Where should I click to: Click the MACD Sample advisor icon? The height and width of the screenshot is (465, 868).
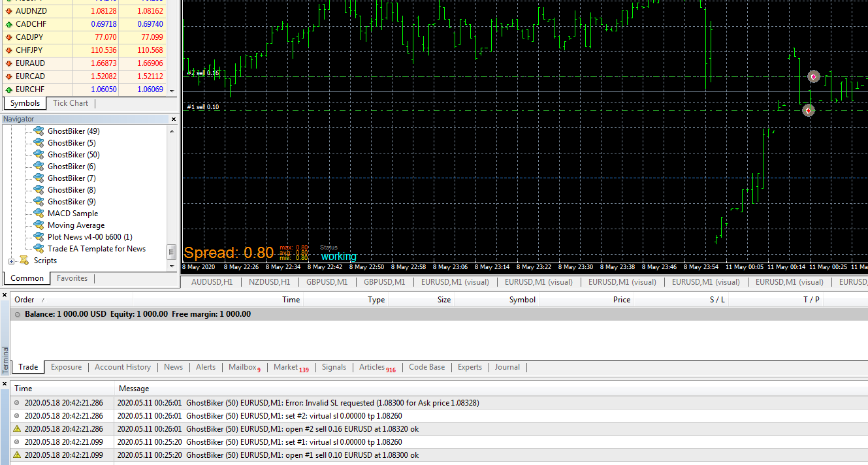[x=39, y=214]
